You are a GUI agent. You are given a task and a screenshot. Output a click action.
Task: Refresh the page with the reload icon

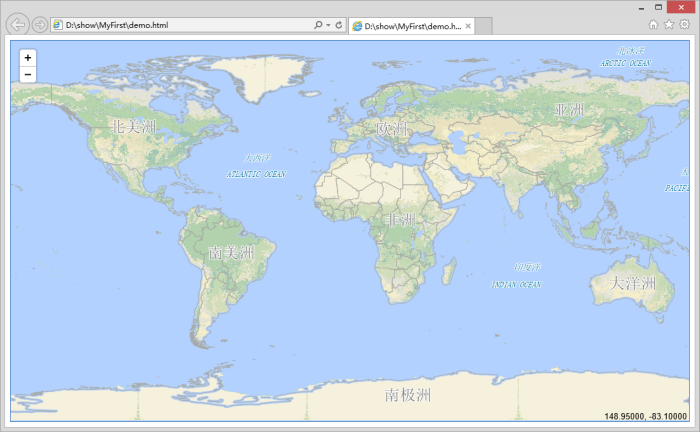click(x=339, y=24)
